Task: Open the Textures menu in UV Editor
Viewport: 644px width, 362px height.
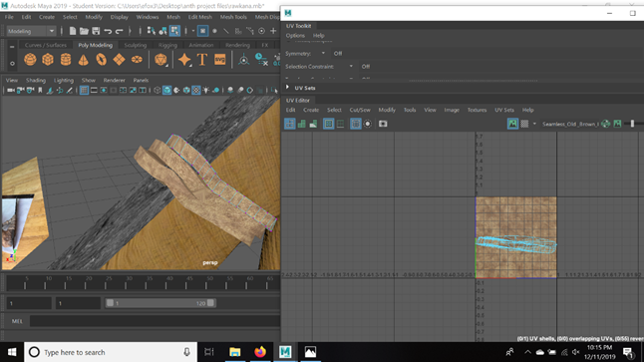Action: [477, 110]
